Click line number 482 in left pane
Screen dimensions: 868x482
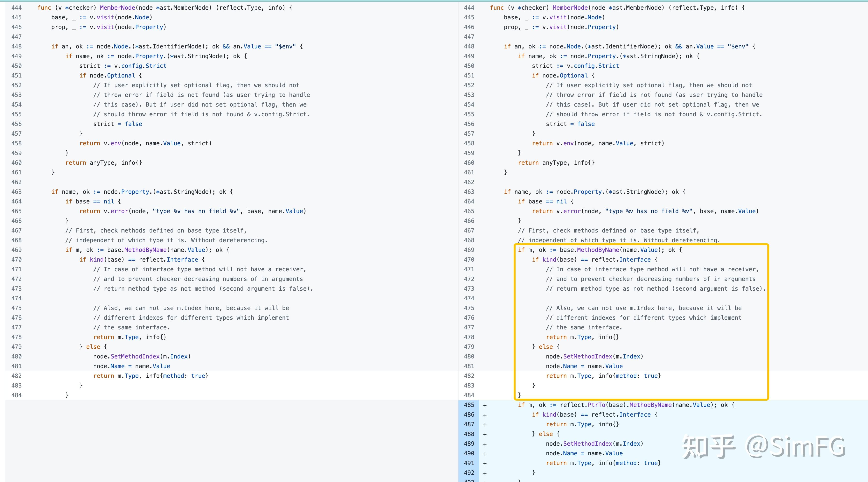point(16,376)
